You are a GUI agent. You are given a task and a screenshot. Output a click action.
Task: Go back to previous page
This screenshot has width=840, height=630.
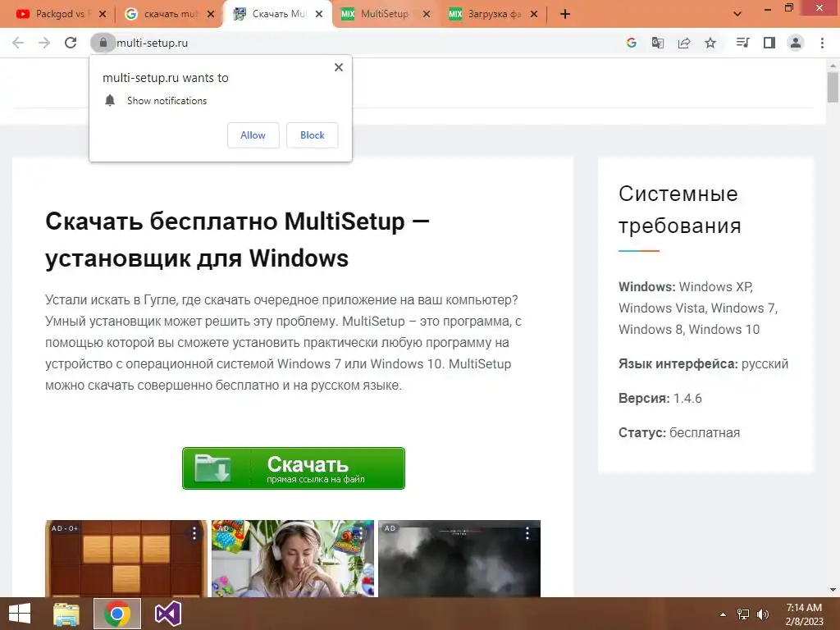(18, 43)
